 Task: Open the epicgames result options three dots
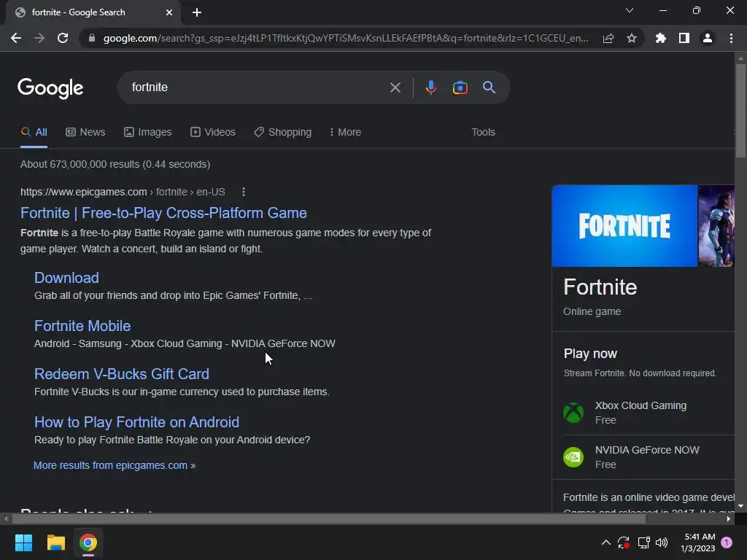[244, 192]
